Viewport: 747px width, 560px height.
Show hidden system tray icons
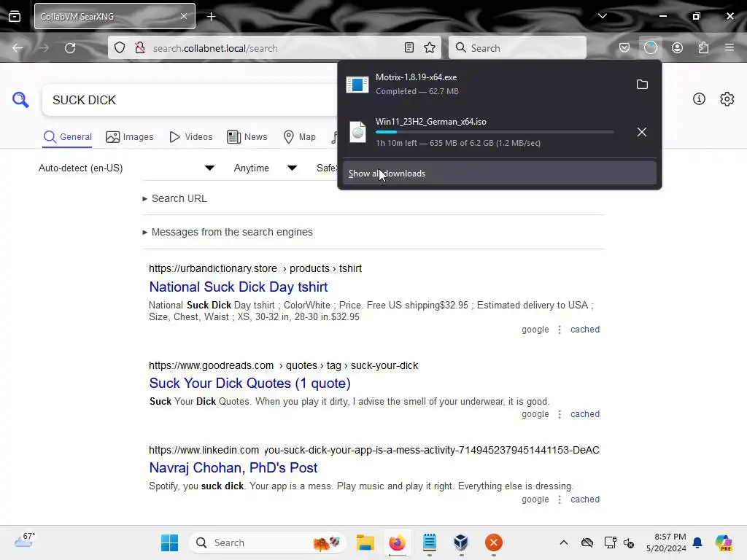pos(564,542)
